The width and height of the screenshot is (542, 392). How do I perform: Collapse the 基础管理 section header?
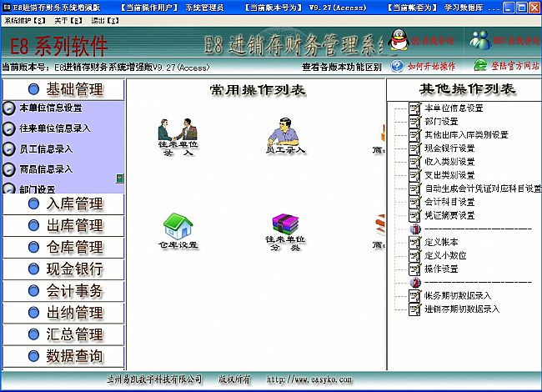click(x=63, y=89)
